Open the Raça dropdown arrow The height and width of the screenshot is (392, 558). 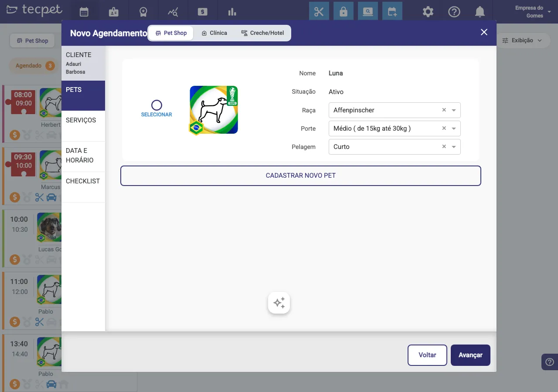(454, 110)
